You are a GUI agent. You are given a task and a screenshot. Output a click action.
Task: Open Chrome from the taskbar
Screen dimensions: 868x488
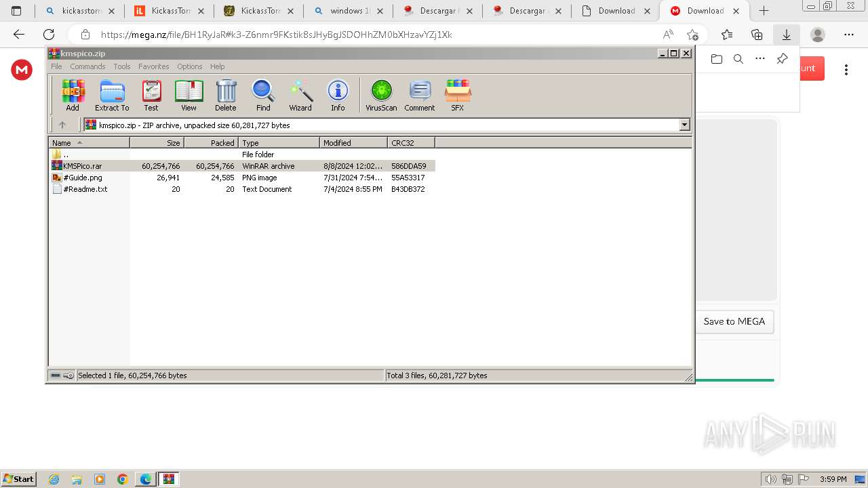123,479
